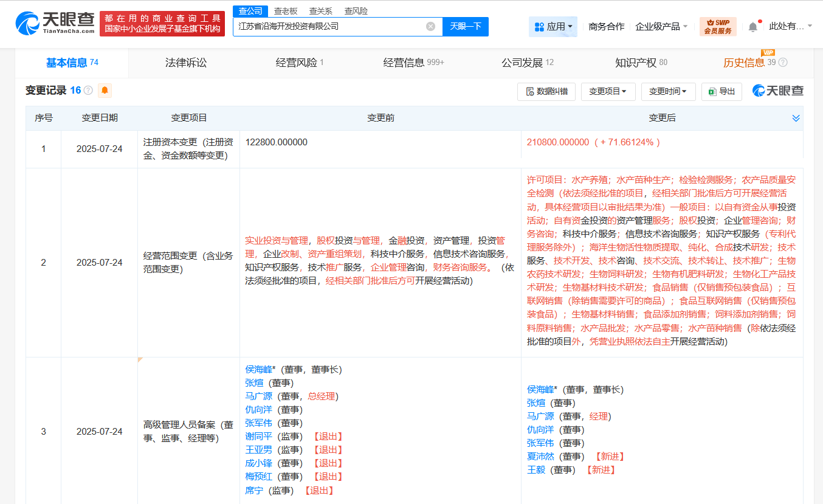This screenshot has height=504, width=823.
Task: Switch to the 法律诉讼 tab
Action: click(186, 63)
